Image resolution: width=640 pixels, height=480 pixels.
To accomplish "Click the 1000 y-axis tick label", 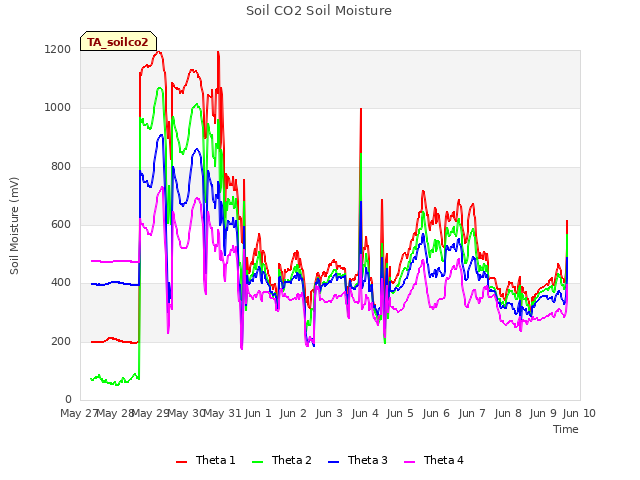I will point(58,107).
